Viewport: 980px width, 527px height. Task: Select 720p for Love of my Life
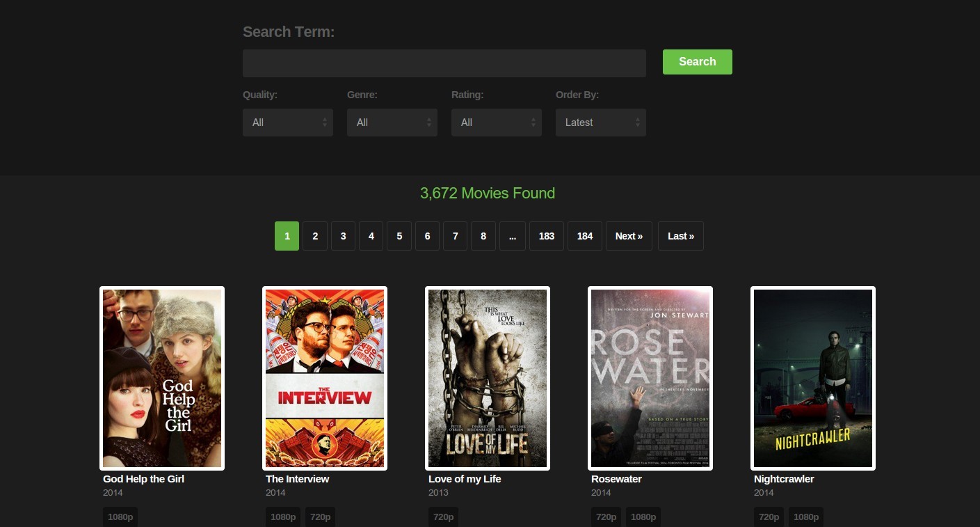tap(444, 517)
